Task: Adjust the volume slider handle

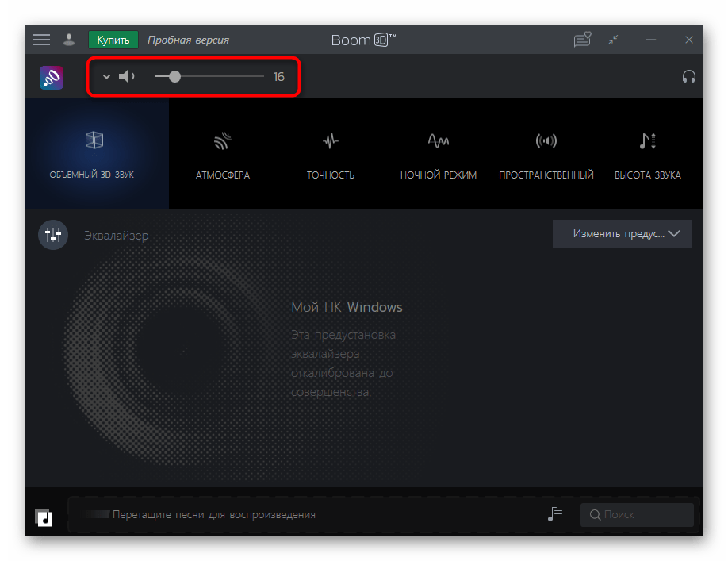Action: pyautogui.click(x=174, y=77)
